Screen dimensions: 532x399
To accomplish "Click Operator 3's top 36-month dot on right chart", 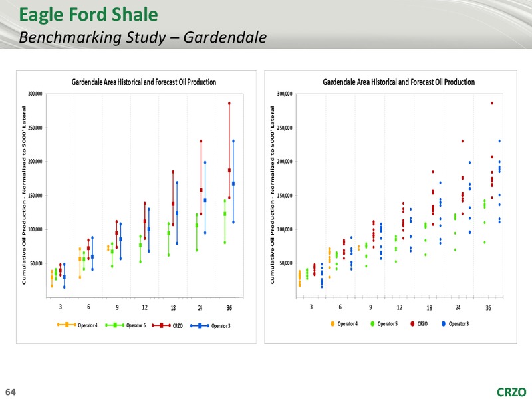I will (499, 141).
